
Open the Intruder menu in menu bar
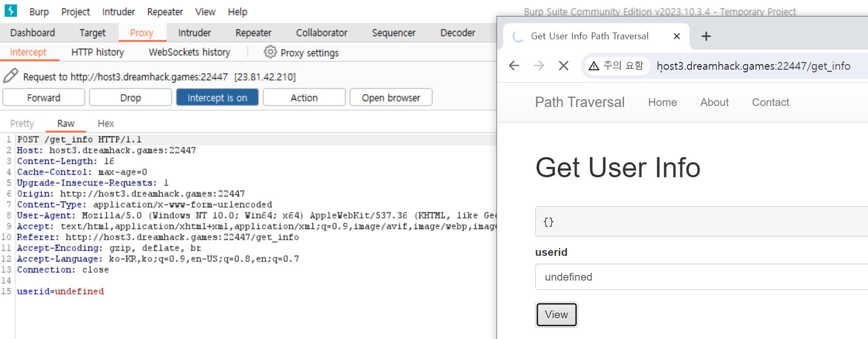(118, 11)
